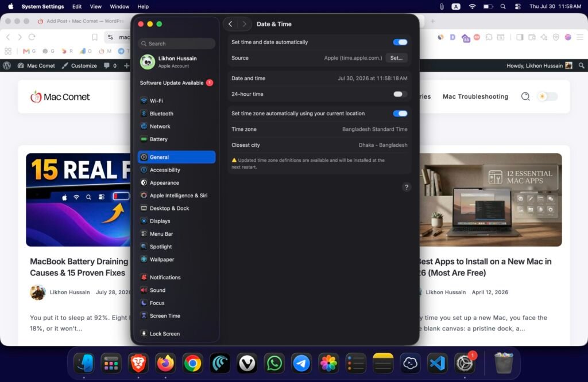Open Apple Intelligence & Siri settings
Viewport: 588px width, 382px height.
(176, 196)
